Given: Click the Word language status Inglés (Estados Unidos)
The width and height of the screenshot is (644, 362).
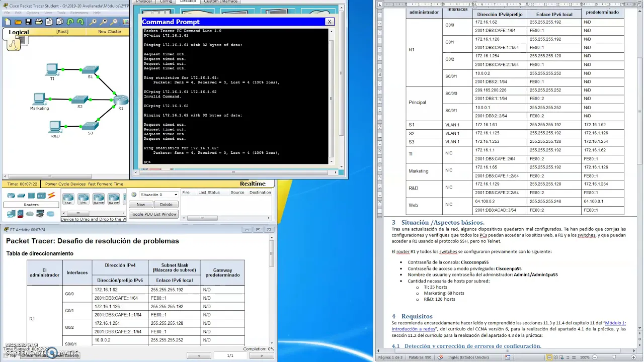Looking at the screenshot, I should click(467, 357).
